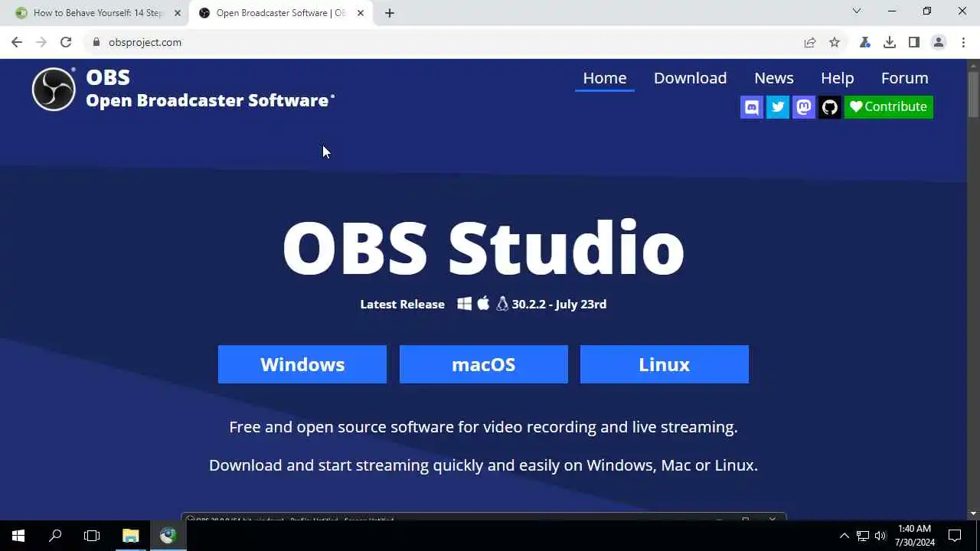
Task: Close the How to Behave Yourself tab
Action: pos(177,13)
